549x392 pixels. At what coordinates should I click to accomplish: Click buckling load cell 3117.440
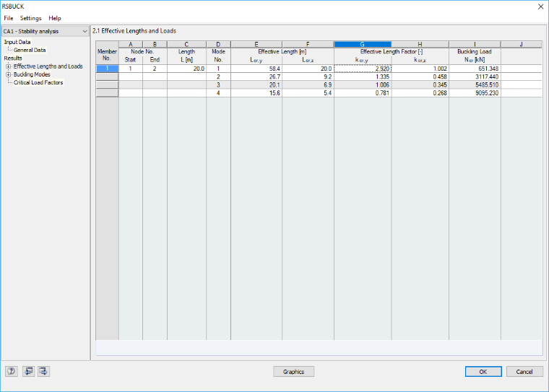coord(475,77)
